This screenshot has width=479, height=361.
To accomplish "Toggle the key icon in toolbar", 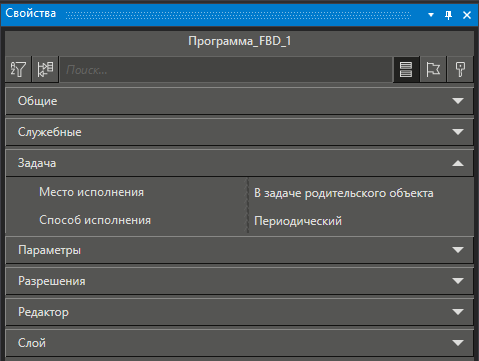I will click(460, 69).
